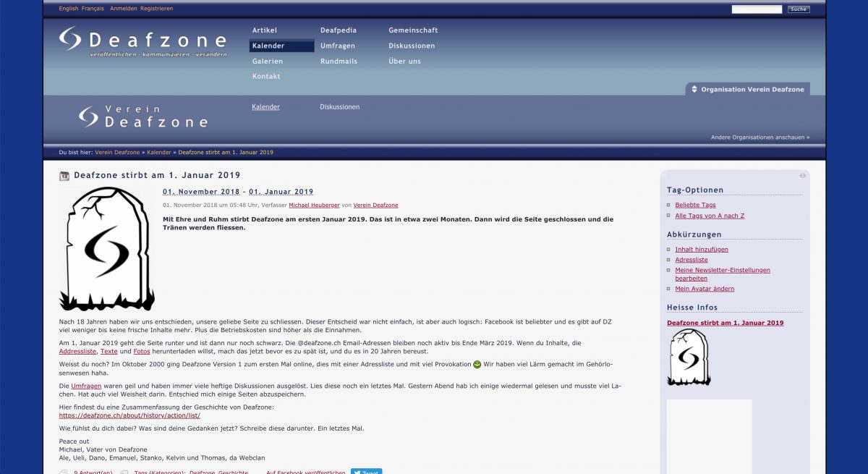Viewport: 868px width, 474px height.
Task: Switch to the Diskussionen organisation tab
Action: (339, 107)
